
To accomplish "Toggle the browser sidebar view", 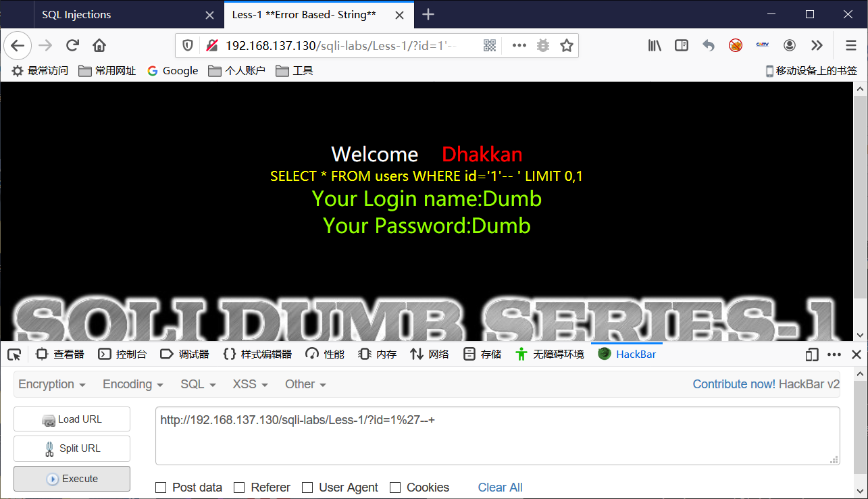I will 682,45.
